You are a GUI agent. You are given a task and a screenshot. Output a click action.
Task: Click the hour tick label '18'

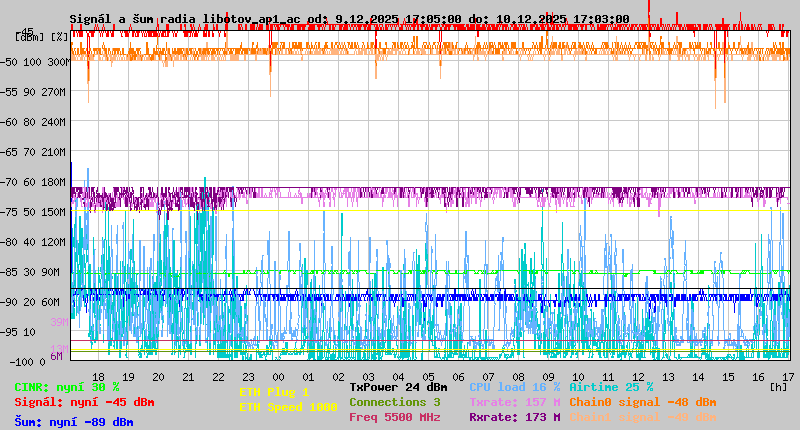[98, 377]
